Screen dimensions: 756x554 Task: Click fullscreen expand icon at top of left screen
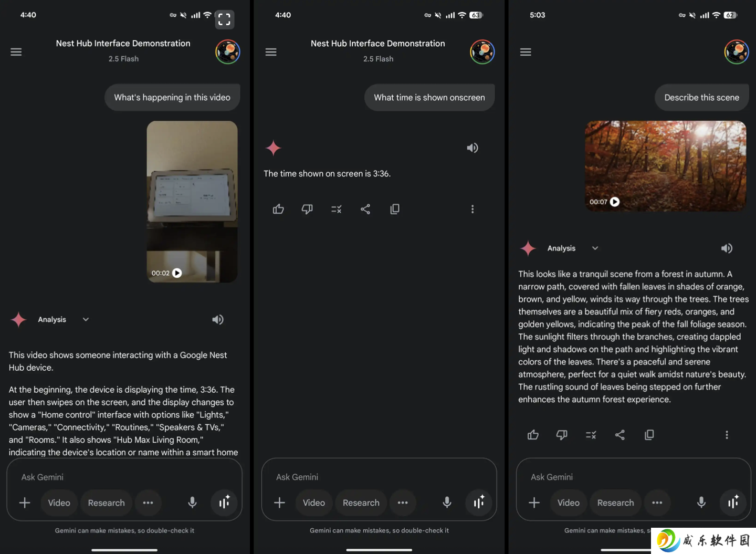point(224,20)
